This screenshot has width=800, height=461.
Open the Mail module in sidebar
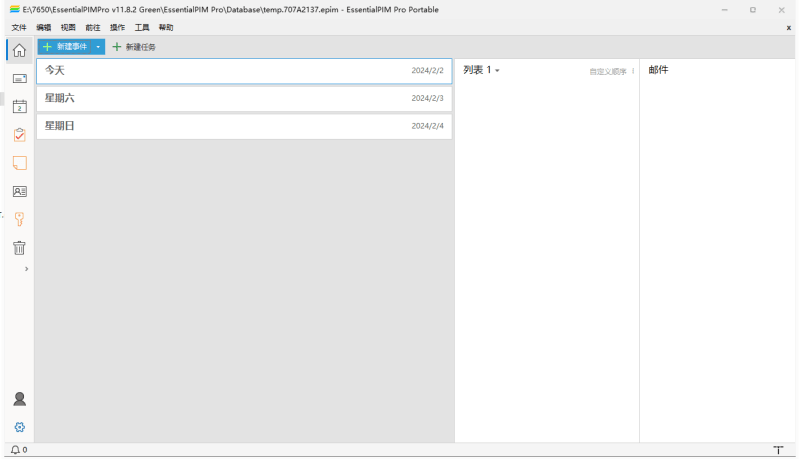(19, 78)
